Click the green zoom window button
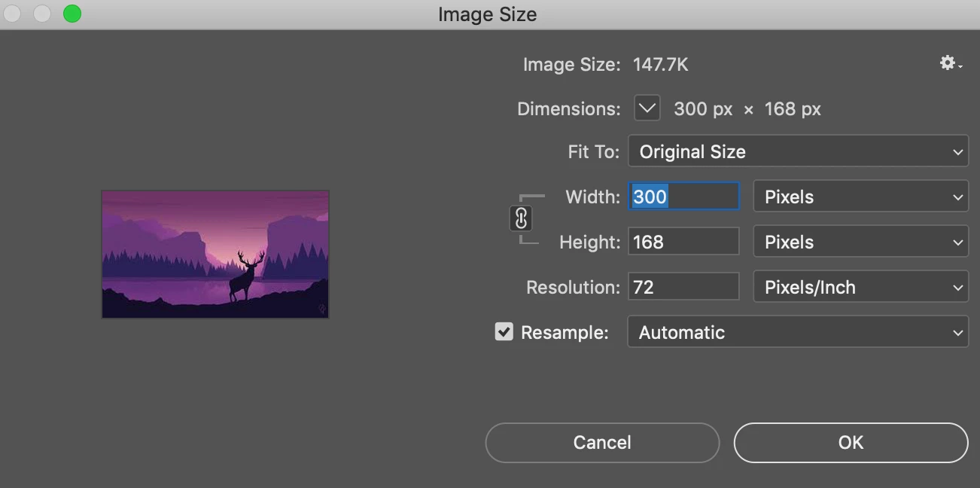 [72, 14]
